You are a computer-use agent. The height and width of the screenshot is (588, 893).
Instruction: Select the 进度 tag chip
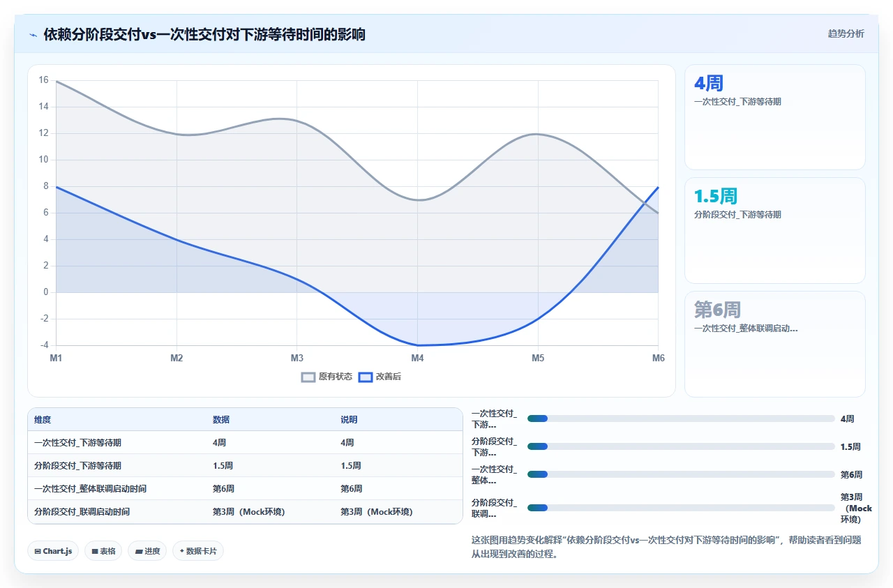tap(147, 551)
